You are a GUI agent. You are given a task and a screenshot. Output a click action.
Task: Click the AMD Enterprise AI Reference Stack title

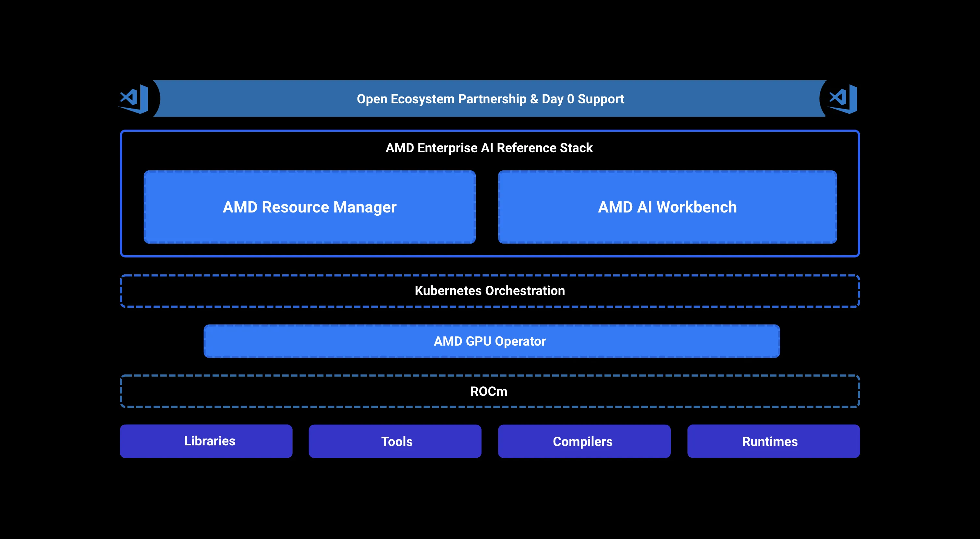pos(489,148)
